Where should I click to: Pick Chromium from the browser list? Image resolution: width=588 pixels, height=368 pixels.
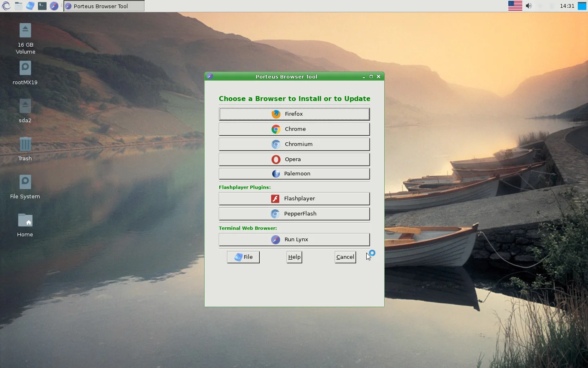[x=294, y=144]
